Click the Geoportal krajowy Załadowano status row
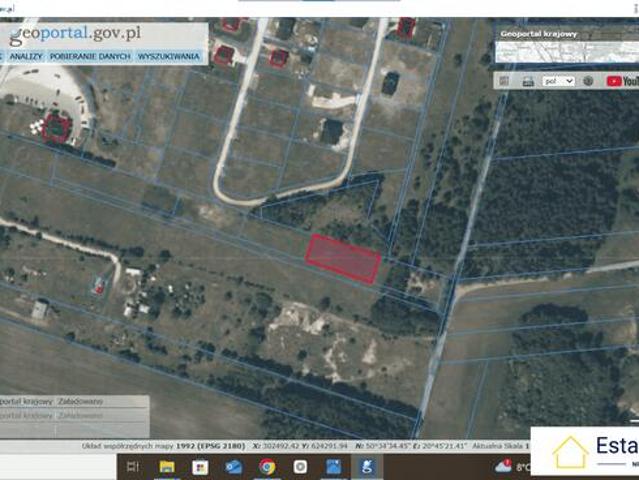This screenshot has width=639, height=480. (x=74, y=401)
